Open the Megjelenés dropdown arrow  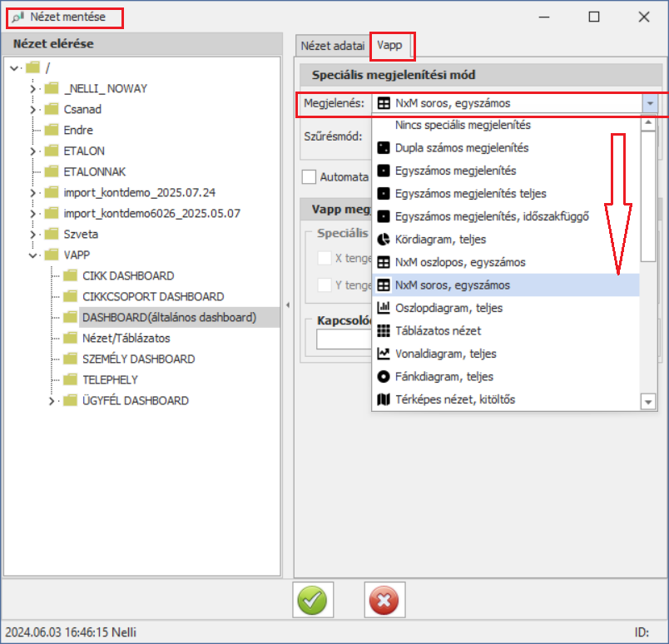[648, 103]
